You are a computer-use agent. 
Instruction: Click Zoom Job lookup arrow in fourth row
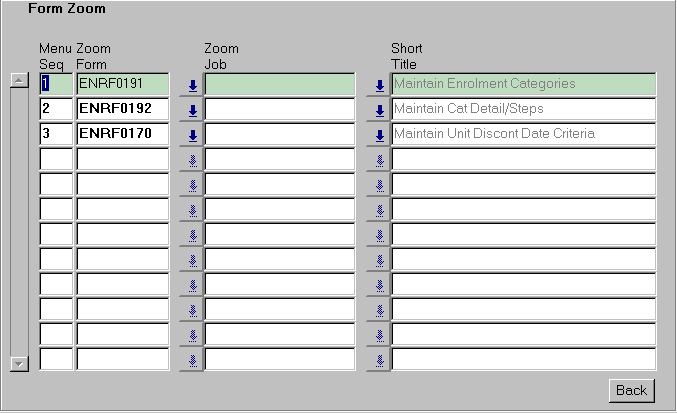[x=379, y=160]
